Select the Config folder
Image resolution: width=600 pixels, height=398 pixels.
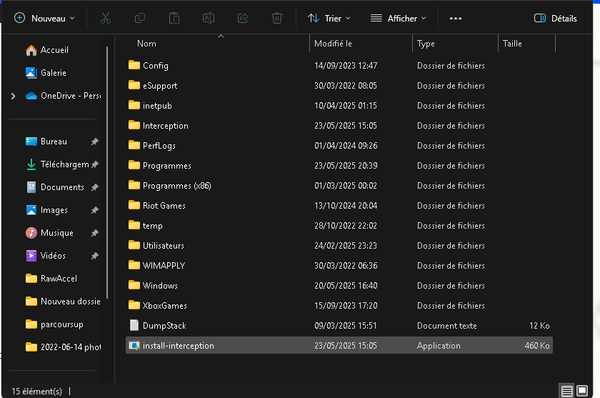(x=339, y=66)
